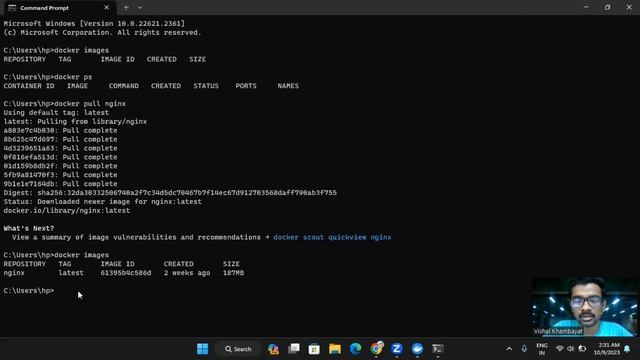Viewport: 640px width, 360px height.
Task: Open the terminal profile dropdown arrow
Action: pyautogui.click(x=140, y=8)
